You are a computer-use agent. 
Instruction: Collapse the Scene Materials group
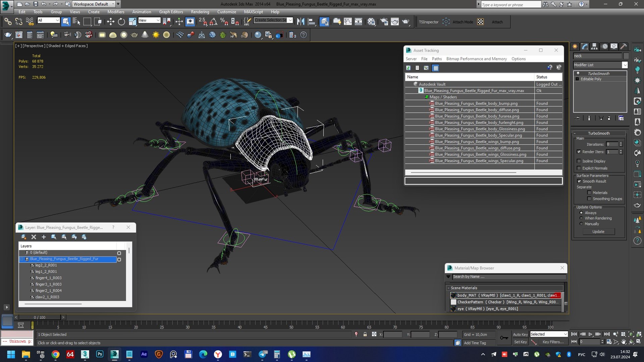(448, 288)
